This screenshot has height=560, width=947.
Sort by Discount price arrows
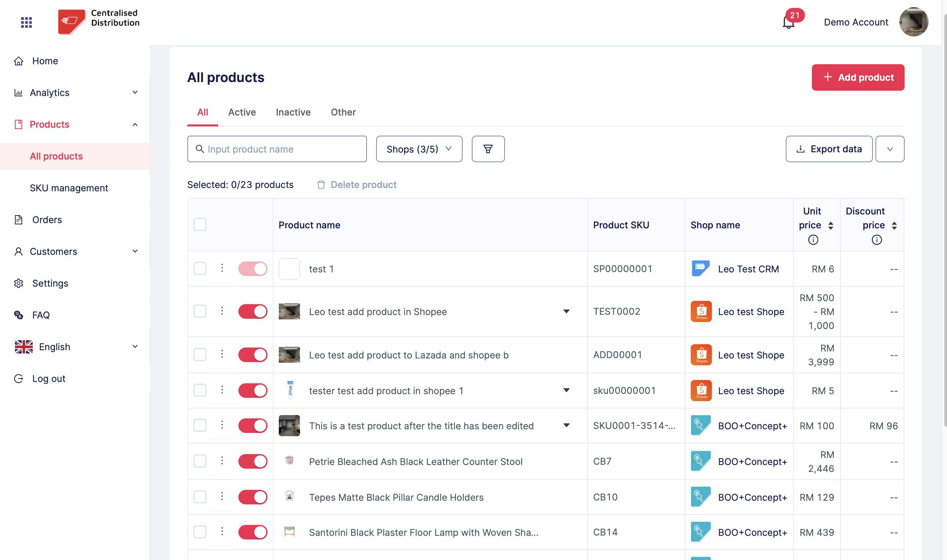pos(894,225)
